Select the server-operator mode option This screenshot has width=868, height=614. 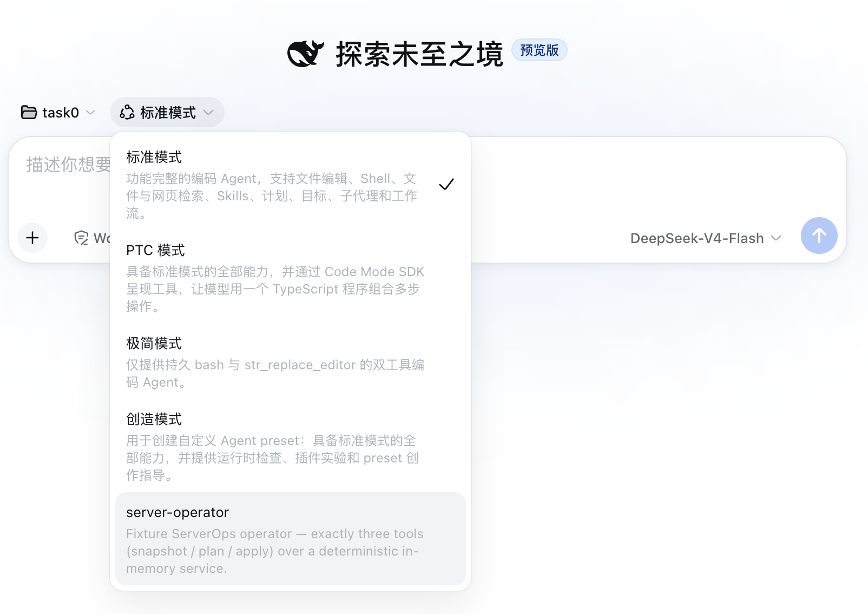(290, 539)
